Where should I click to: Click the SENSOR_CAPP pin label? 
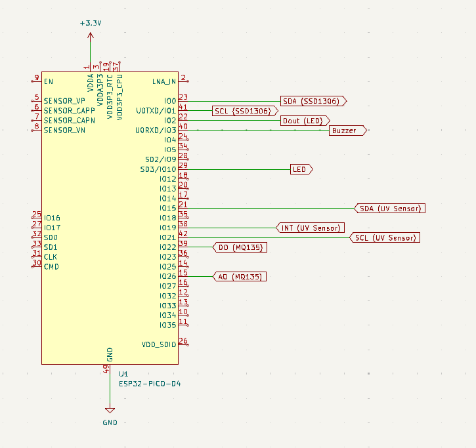69,111
